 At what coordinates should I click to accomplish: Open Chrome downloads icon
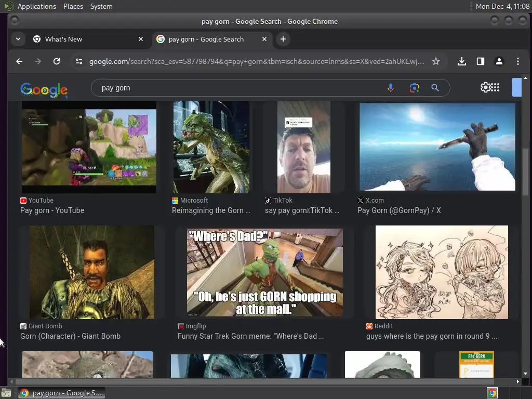tap(461, 61)
